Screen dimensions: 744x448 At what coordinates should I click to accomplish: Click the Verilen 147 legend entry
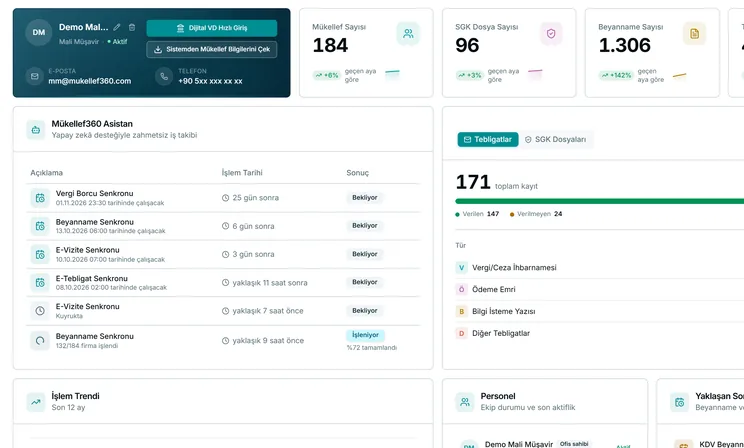477,214
